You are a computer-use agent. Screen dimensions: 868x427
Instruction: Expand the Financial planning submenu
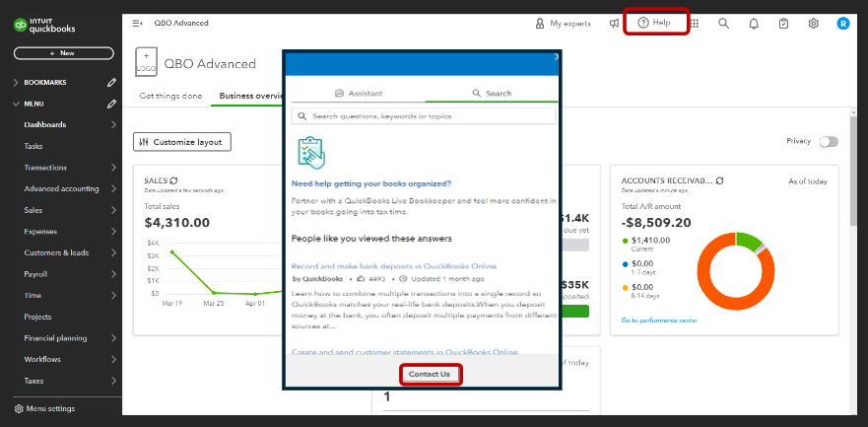[113, 338]
